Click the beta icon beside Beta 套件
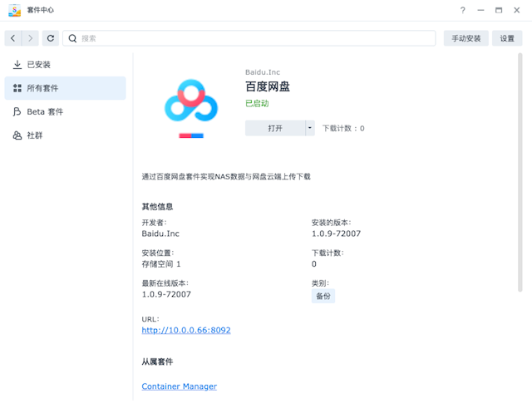 pos(17,112)
